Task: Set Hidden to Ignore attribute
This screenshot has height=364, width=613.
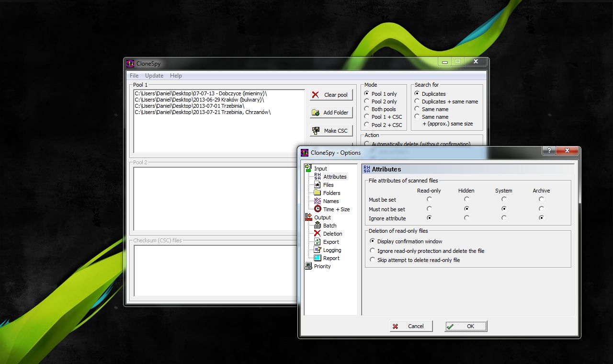Action: (x=466, y=217)
